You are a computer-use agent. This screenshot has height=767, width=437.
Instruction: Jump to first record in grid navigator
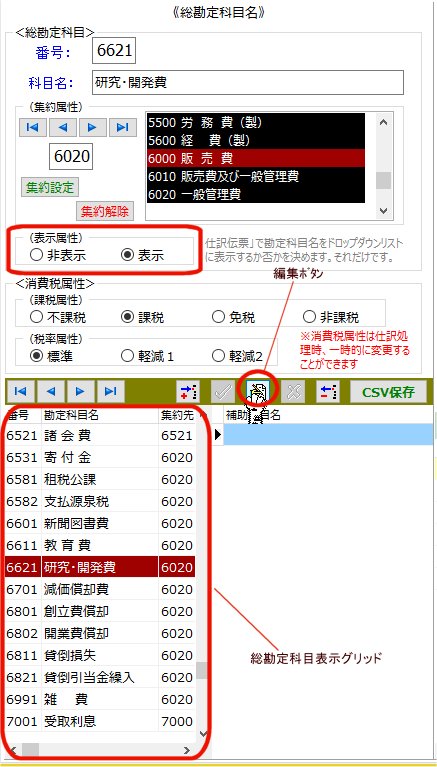tap(21, 391)
